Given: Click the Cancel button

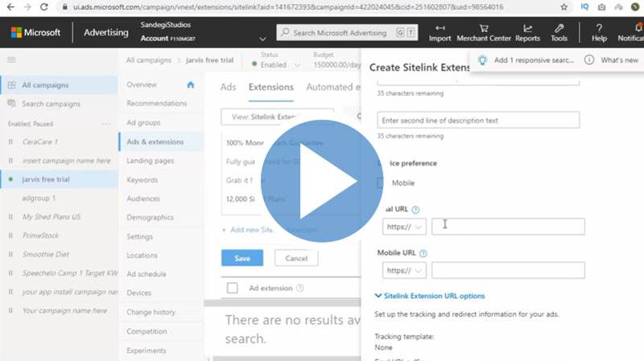Looking at the screenshot, I should click(x=296, y=258).
